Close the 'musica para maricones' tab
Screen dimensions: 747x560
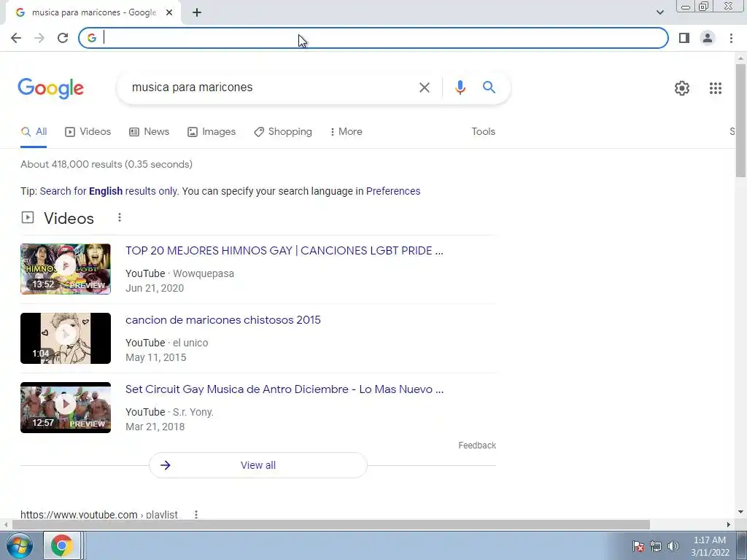[x=169, y=13]
